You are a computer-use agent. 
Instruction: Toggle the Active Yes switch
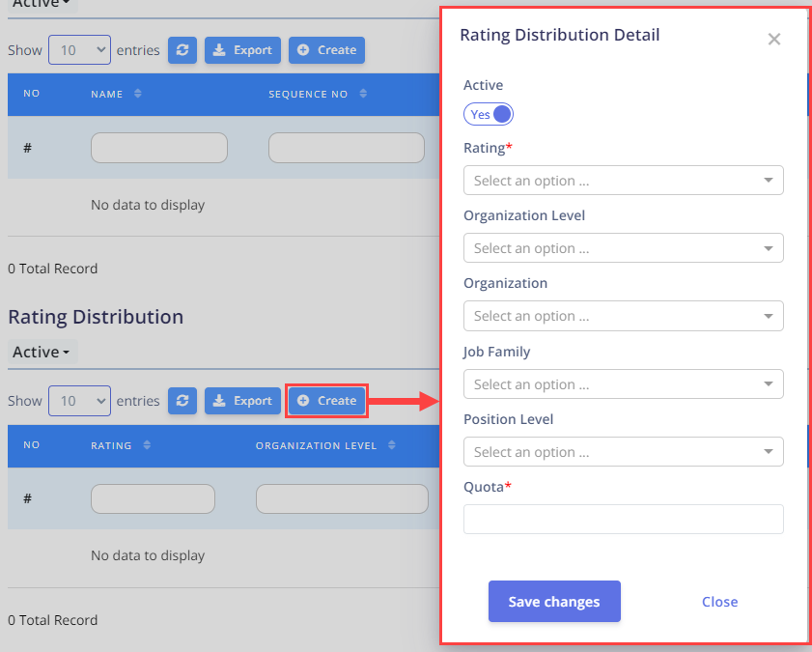(489, 114)
